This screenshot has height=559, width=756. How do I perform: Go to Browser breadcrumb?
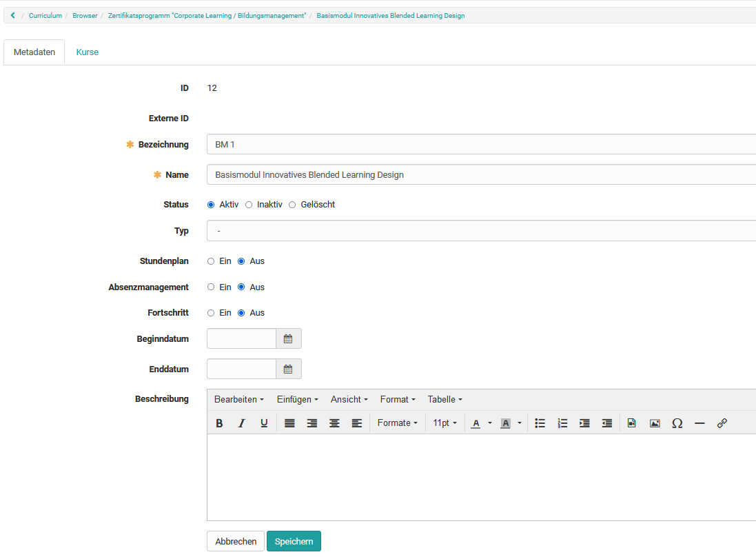click(85, 15)
